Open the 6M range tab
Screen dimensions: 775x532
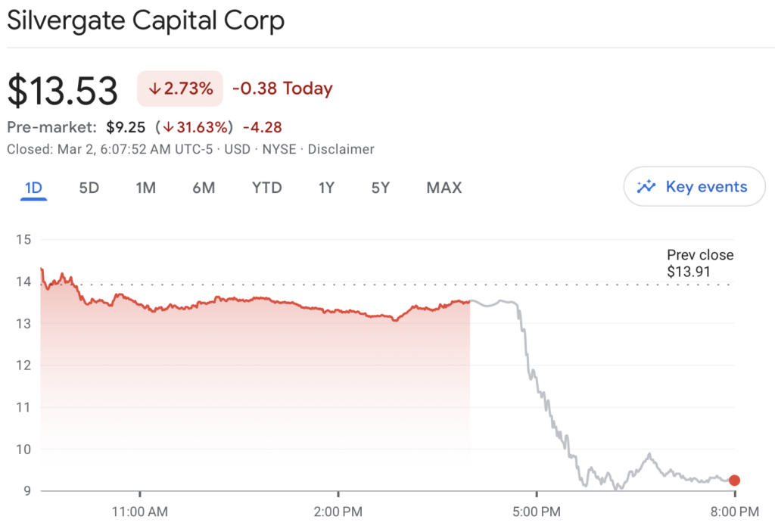(x=204, y=188)
